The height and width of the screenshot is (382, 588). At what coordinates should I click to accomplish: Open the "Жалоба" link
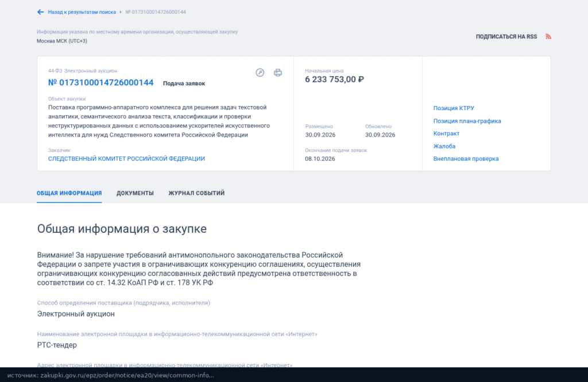(x=444, y=146)
